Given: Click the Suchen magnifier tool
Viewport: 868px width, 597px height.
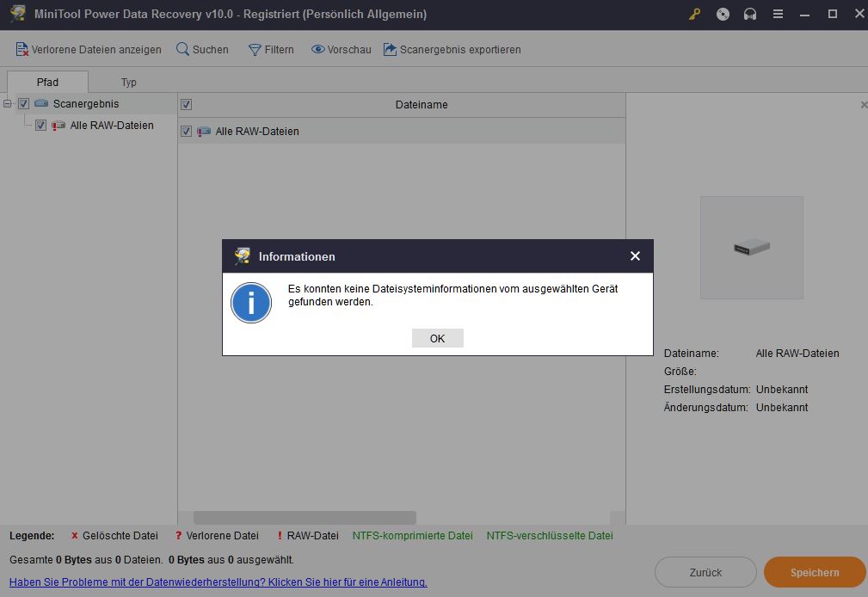Looking at the screenshot, I should (203, 50).
